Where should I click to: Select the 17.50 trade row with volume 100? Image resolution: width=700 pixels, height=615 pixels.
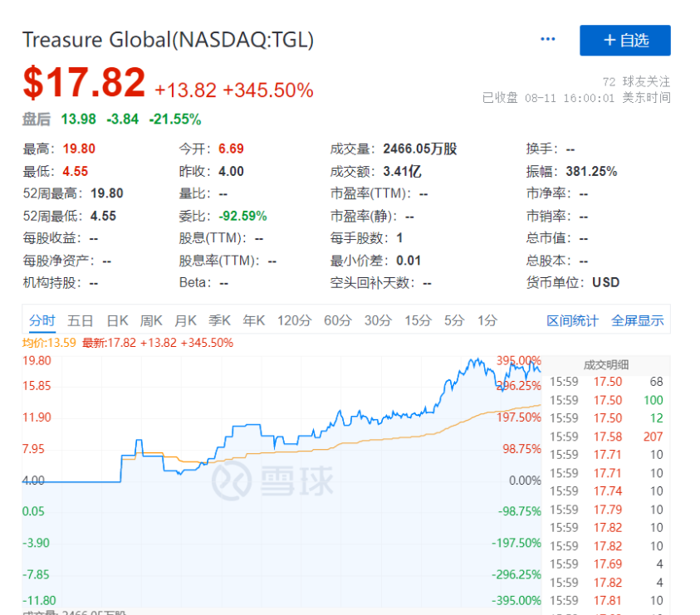click(606, 400)
